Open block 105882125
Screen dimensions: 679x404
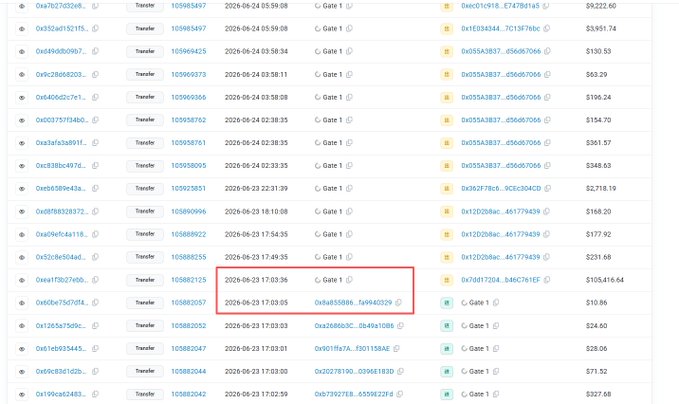click(x=188, y=280)
